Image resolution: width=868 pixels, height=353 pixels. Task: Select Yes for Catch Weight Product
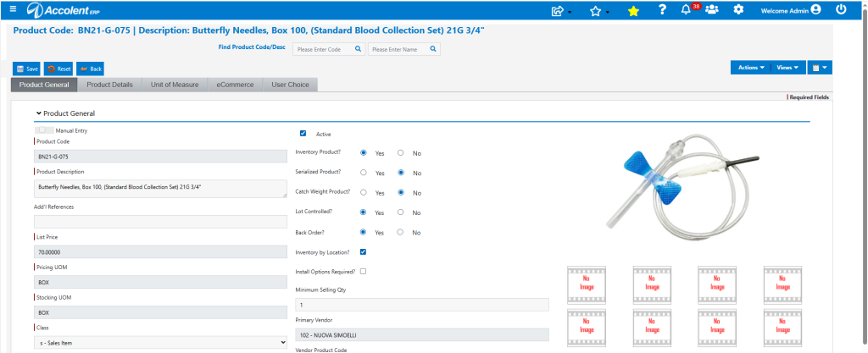click(363, 192)
